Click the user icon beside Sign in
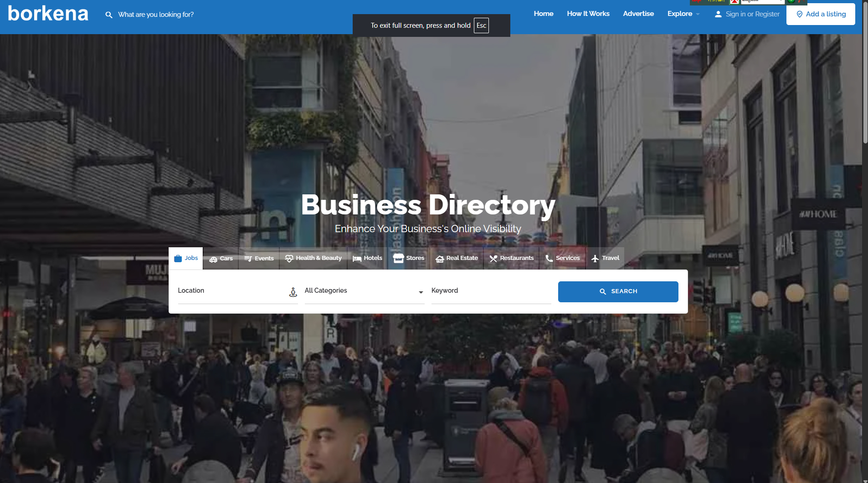The image size is (868, 483). click(x=718, y=14)
